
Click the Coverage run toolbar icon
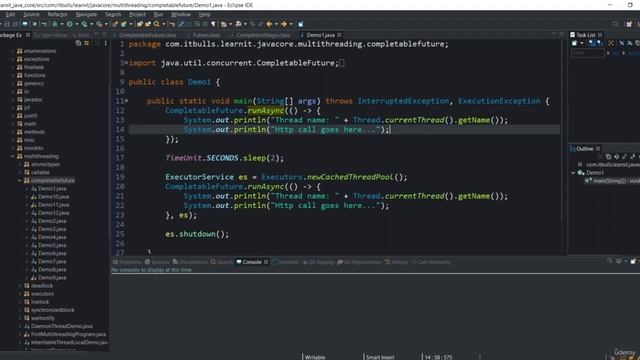[x=84, y=24]
